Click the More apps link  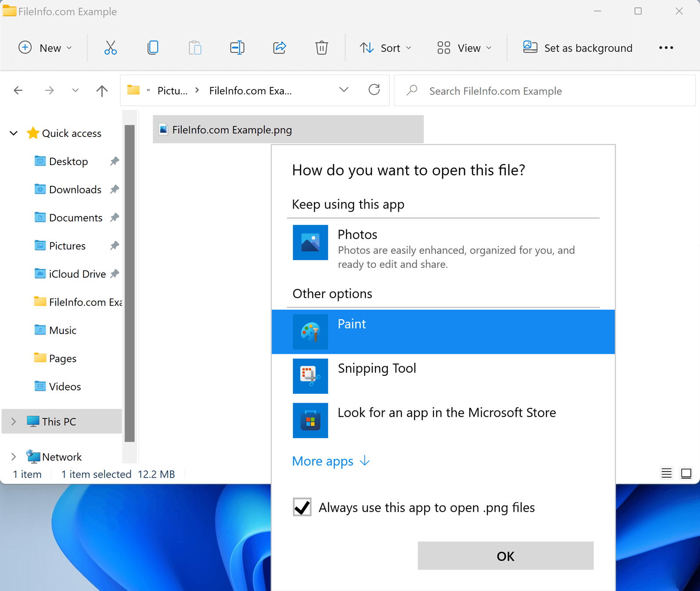331,461
